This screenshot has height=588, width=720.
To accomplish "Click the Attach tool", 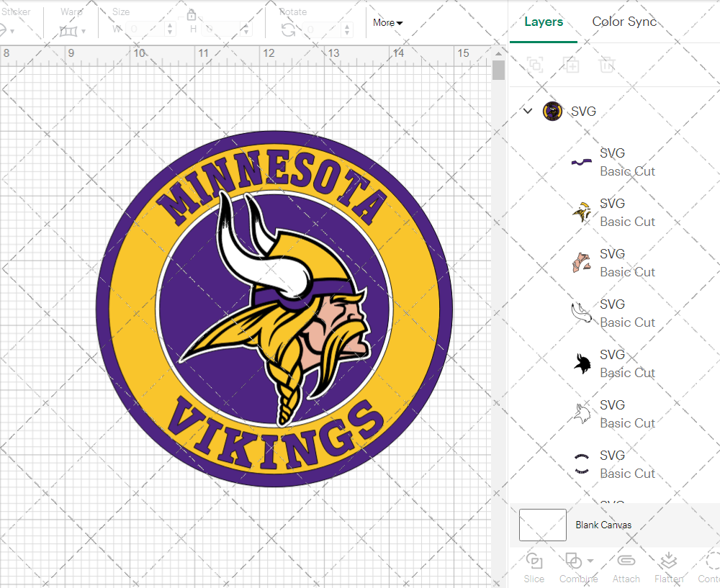I will (626, 569).
